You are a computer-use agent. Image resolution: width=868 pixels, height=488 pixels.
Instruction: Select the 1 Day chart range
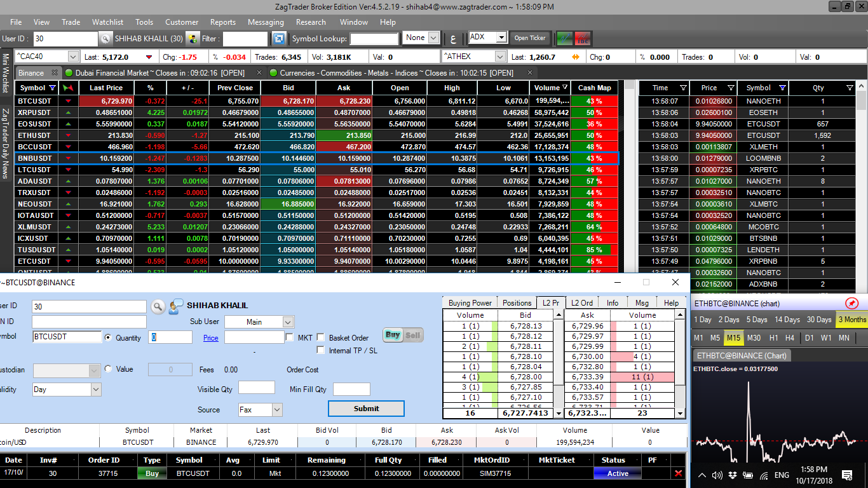[703, 320]
